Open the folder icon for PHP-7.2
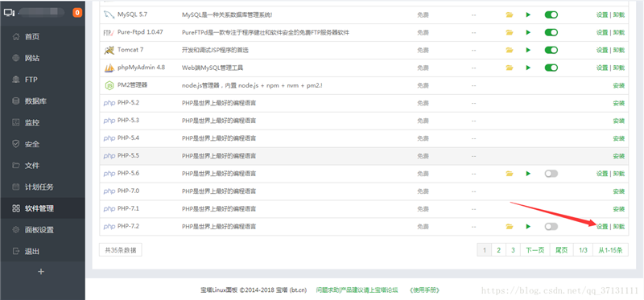The image size is (644, 300). click(510, 227)
